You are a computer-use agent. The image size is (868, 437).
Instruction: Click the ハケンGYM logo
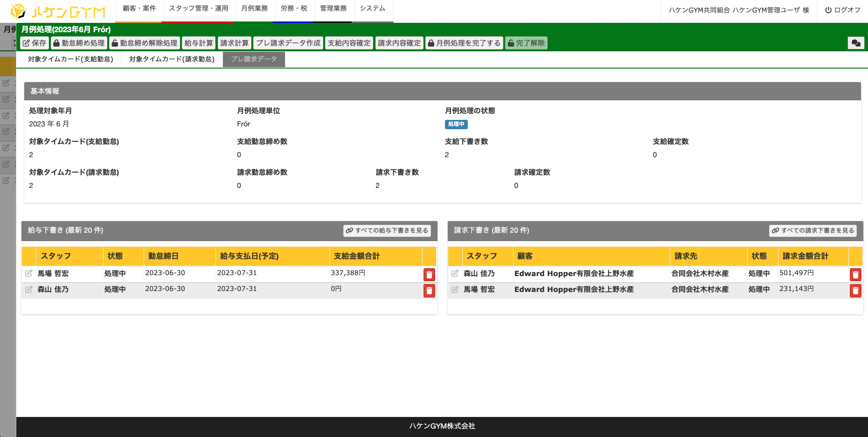coord(58,11)
